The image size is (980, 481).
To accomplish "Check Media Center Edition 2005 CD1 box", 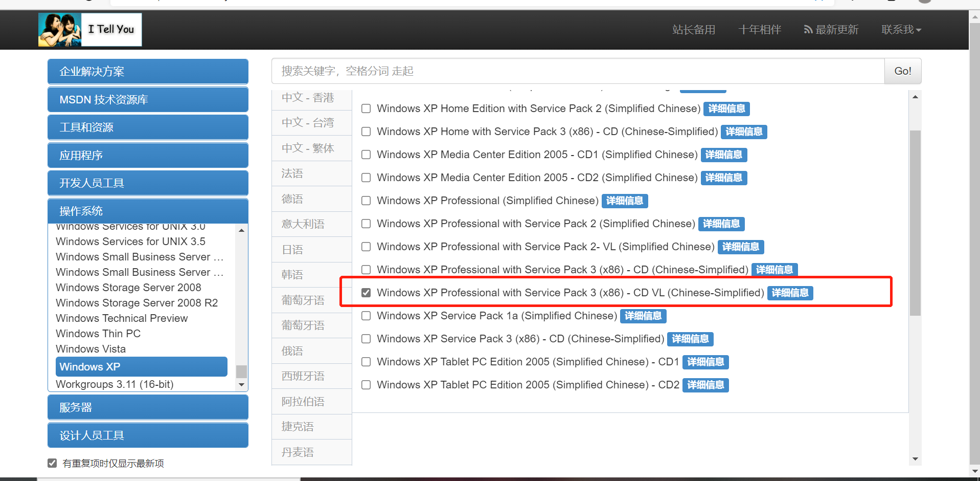I will (x=366, y=155).
